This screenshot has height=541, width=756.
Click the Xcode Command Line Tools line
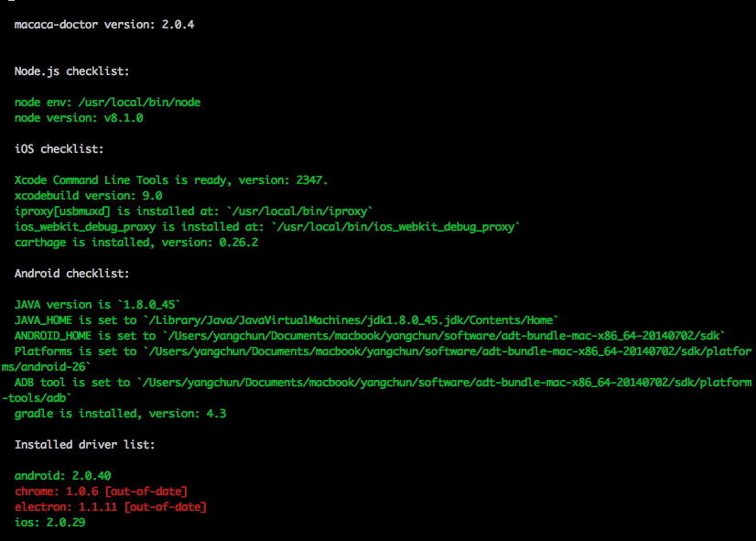tap(171, 180)
